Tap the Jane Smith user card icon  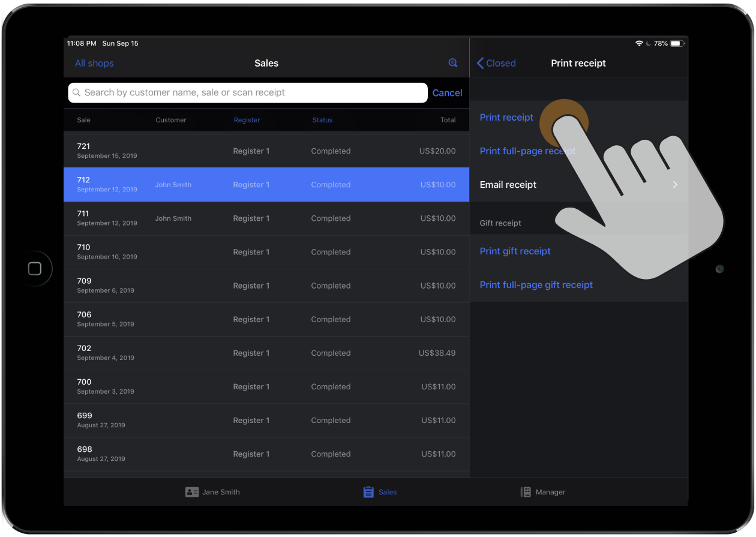192,492
